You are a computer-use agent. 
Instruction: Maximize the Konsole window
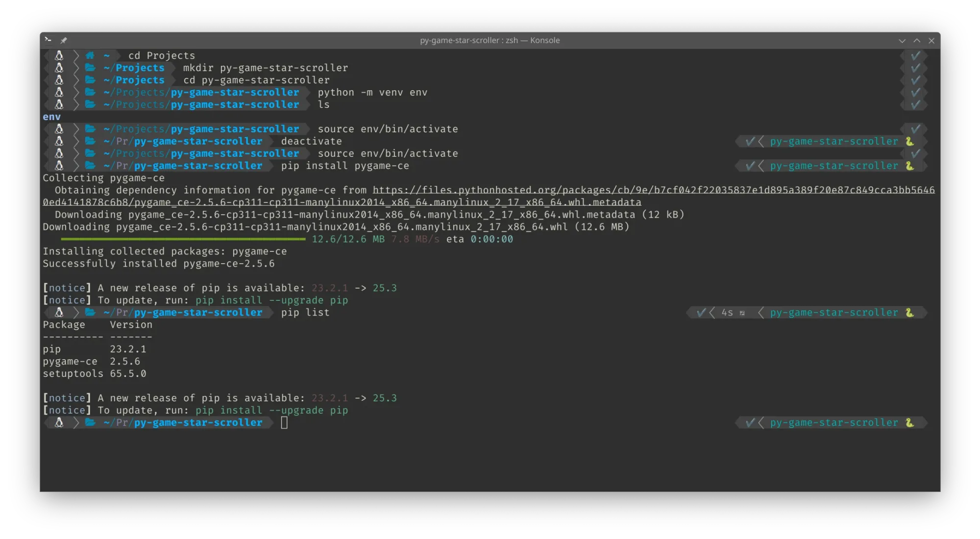coord(917,41)
